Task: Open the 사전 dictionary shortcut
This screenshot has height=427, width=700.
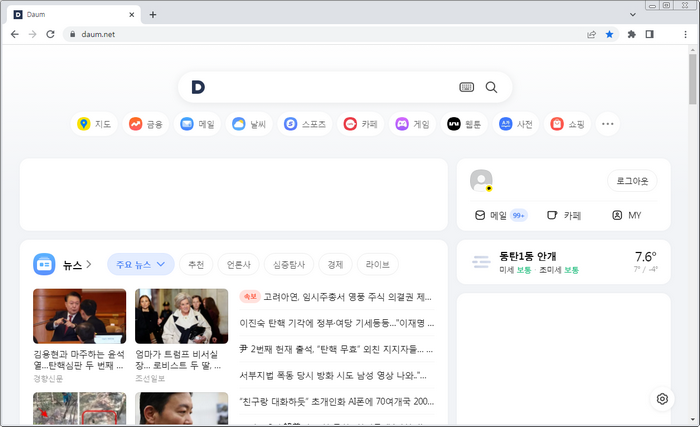Action: tap(516, 124)
